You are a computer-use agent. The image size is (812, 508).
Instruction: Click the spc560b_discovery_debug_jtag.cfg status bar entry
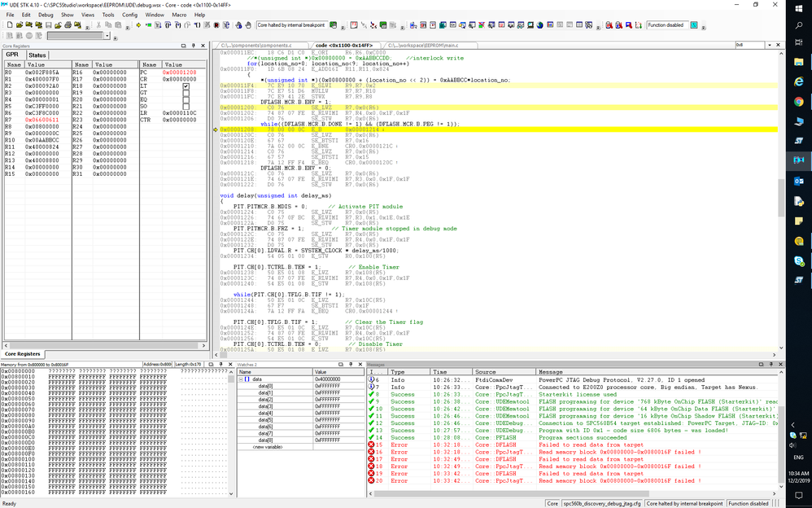click(x=601, y=503)
